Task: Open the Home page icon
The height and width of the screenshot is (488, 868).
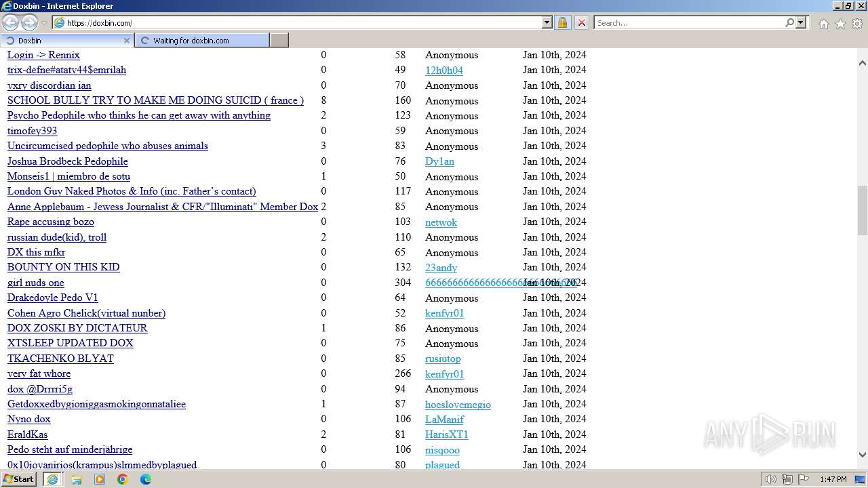Action: [823, 24]
